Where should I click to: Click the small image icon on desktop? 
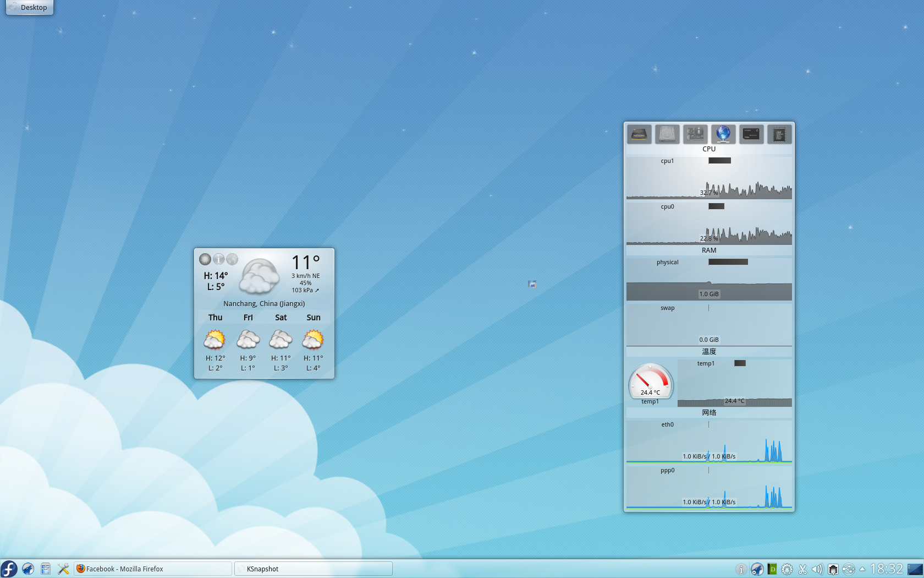click(x=532, y=284)
